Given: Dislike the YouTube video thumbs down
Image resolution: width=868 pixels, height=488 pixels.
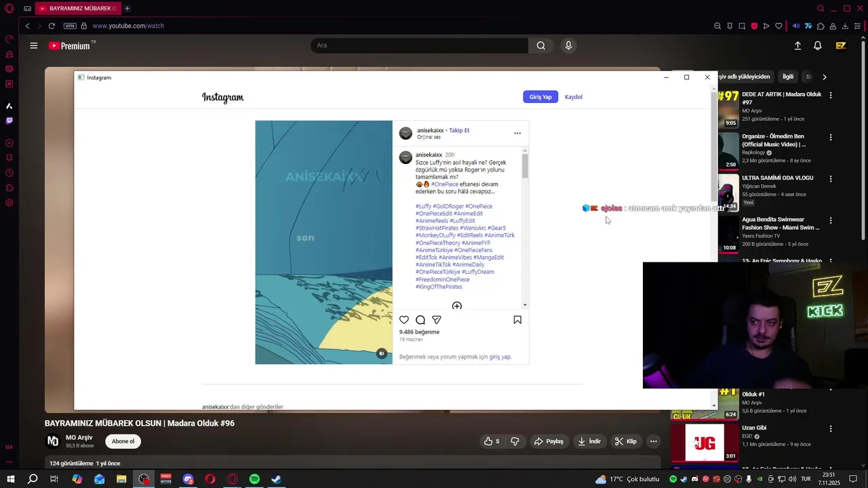Looking at the screenshot, I should pos(515,441).
